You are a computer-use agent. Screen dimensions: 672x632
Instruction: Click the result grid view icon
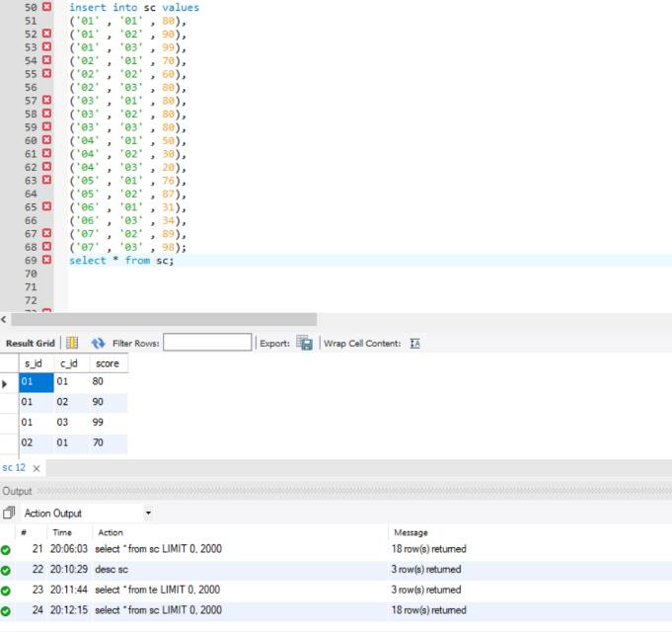tap(71, 344)
